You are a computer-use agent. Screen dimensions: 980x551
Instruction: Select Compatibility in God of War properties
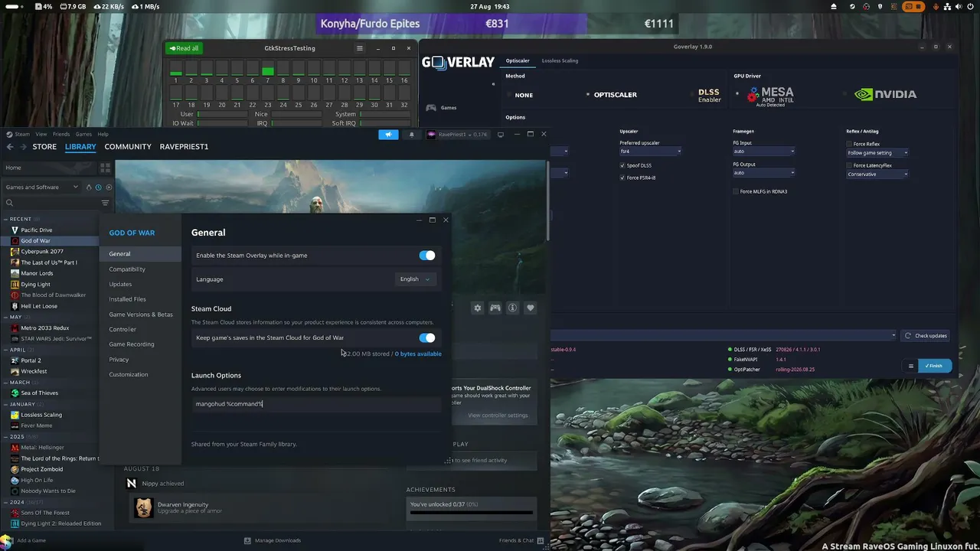127,269
